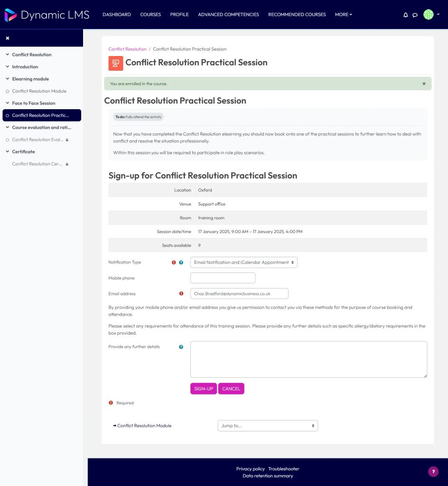Expand the user menu arrow beside avatar
The width and height of the screenshot is (448, 486).
[438, 14]
